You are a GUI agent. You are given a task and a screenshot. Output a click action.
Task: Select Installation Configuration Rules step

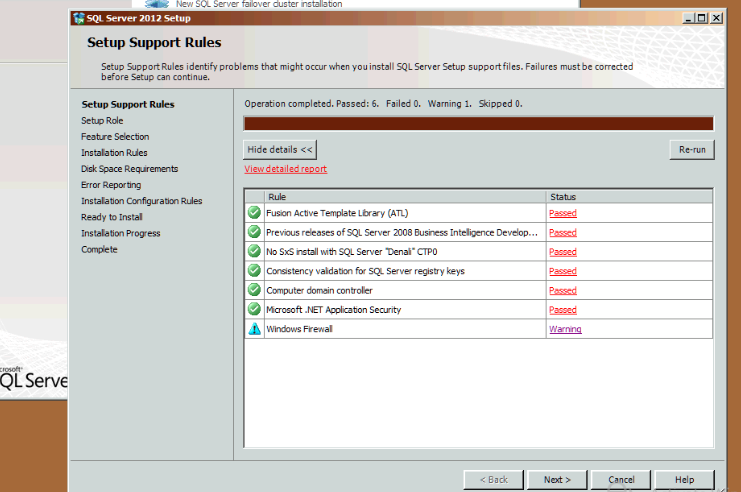click(x=141, y=201)
